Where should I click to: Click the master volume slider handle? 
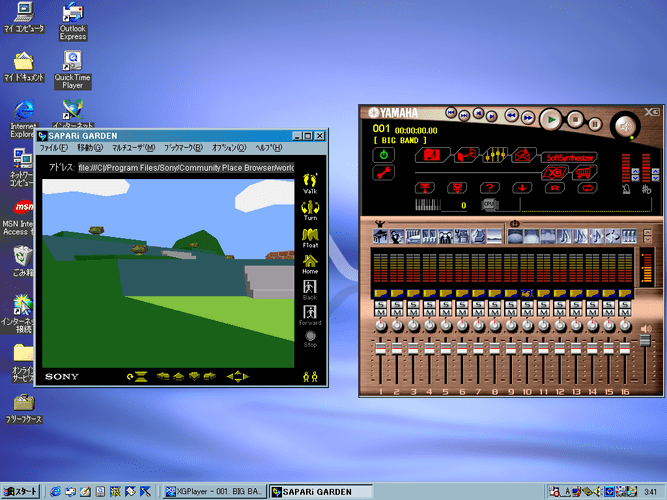645,341
